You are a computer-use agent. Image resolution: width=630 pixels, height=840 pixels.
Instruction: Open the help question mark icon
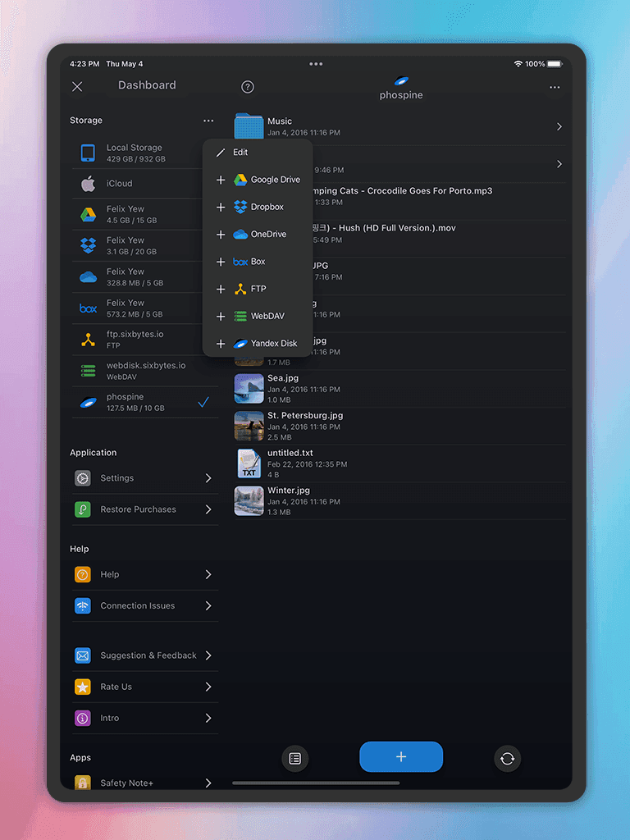pos(248,87)
